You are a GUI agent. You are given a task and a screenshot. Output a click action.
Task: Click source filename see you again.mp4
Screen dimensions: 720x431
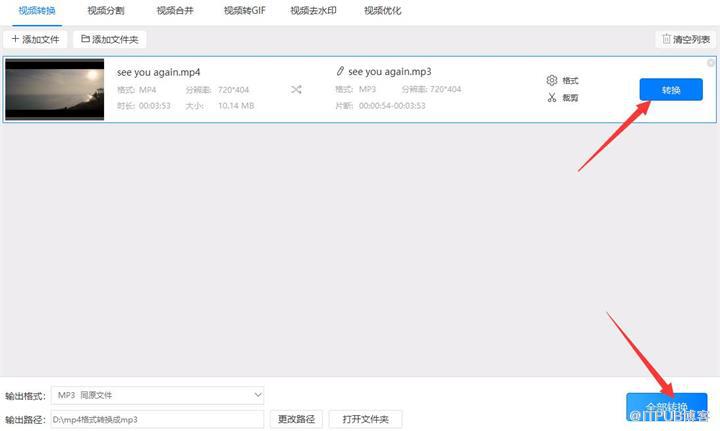click(158, 73)
